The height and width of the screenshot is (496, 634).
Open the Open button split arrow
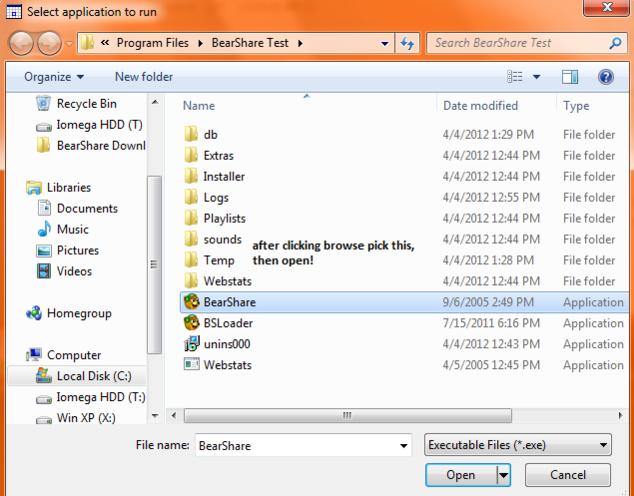[x=503, y=475]
